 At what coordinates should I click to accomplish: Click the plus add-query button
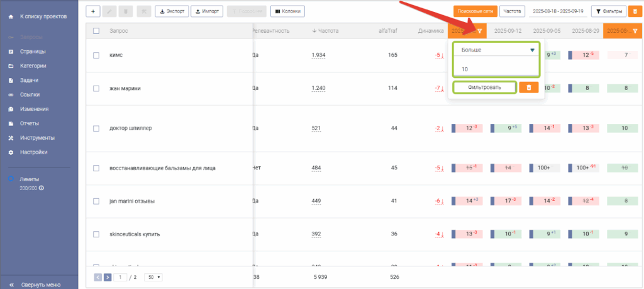click(x=93, y=11)
